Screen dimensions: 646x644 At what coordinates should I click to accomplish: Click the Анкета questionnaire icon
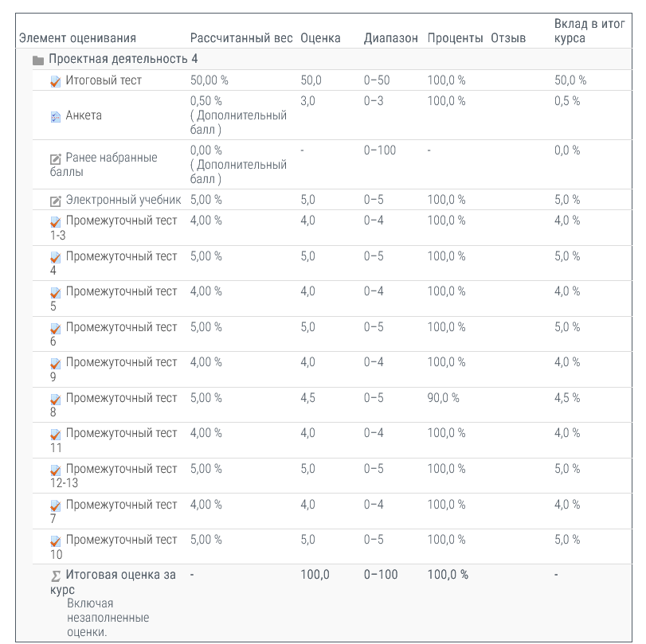click(55, 116)
